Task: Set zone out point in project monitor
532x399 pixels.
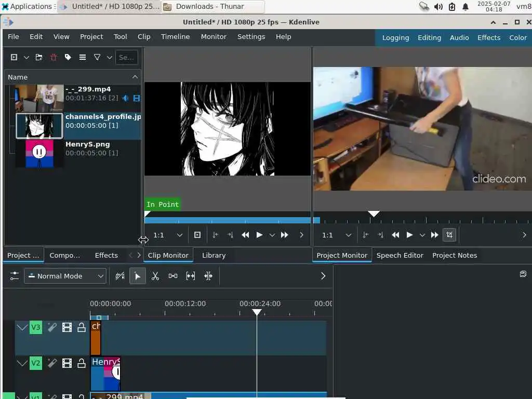Action: pos(380,235)
